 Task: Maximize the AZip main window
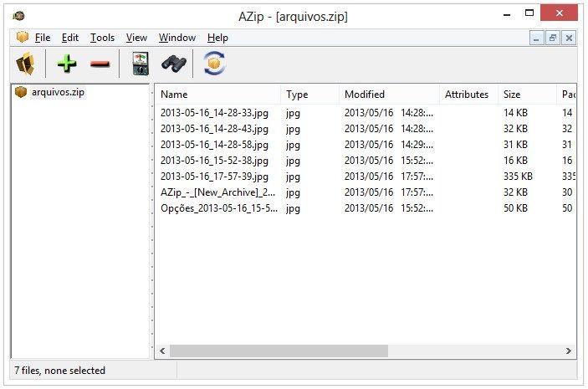[x=529, y=13]
